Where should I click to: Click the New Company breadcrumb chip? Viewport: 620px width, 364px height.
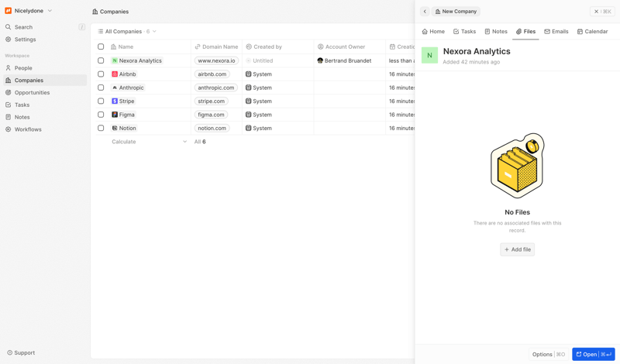point(456,12)
